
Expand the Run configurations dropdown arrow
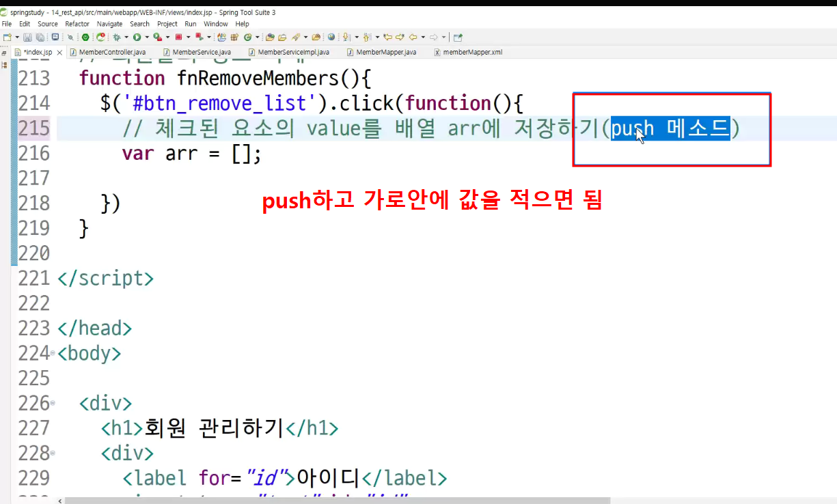pos(147,37)
